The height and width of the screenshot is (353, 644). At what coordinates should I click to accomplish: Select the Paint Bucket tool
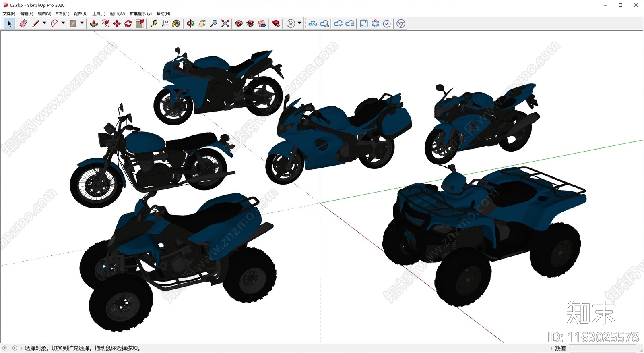click(x=176, y=24)
